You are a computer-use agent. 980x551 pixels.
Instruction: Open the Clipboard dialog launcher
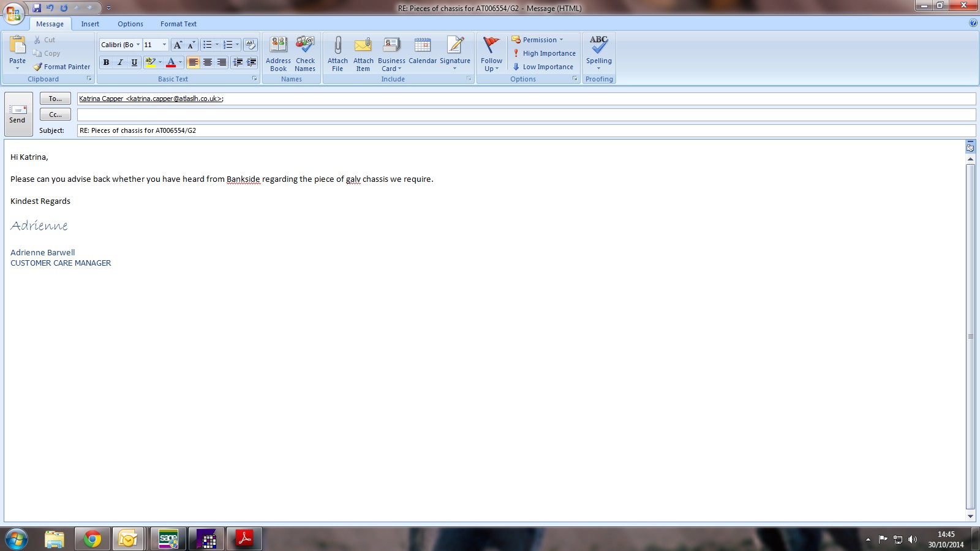point(89,79)
